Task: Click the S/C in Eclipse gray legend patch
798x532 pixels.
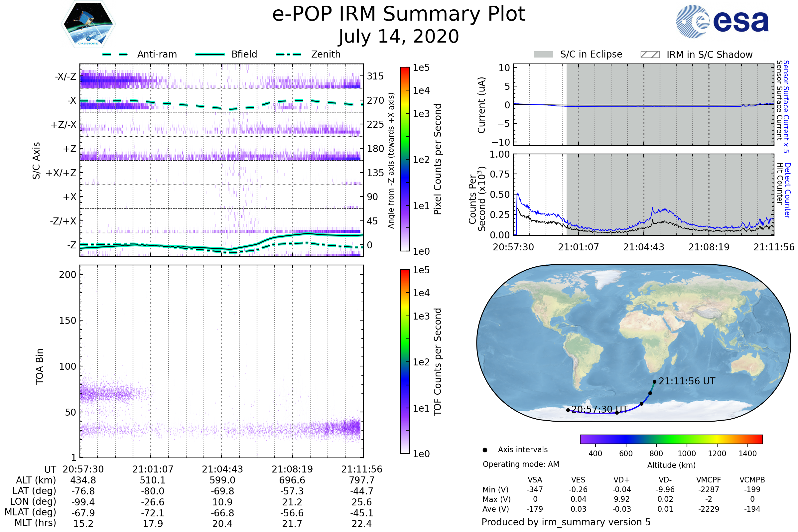Action: coord(543,55)
